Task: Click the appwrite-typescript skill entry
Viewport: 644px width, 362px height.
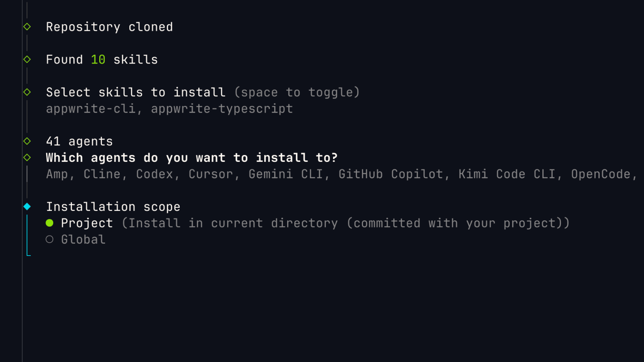Action: coord(222,108)
